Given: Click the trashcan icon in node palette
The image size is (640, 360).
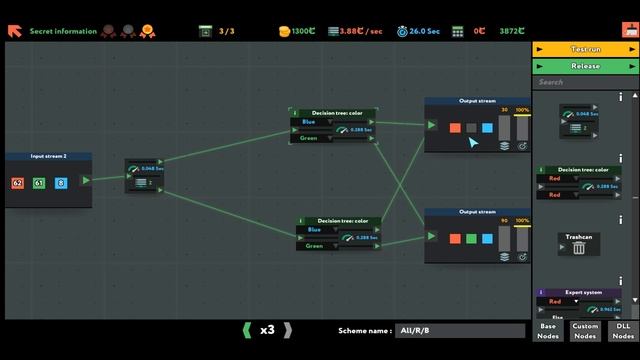Looking at the screenshot, I should pos(579,248).
